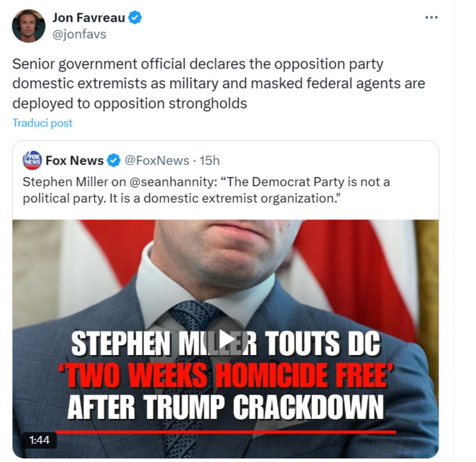Screen dimensions: 476x462
Task: Click the Jon Favreau display name
Action: coord(89,18)
